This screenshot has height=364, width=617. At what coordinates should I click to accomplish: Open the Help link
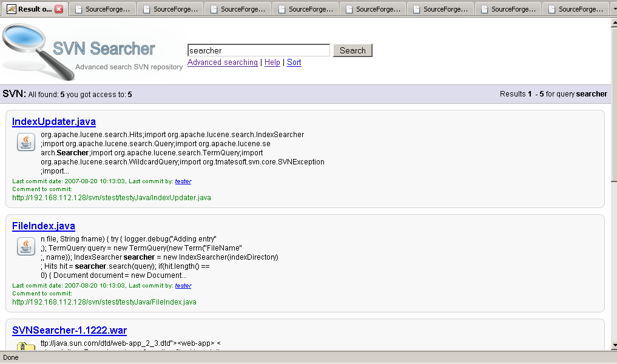pos(272,62)
